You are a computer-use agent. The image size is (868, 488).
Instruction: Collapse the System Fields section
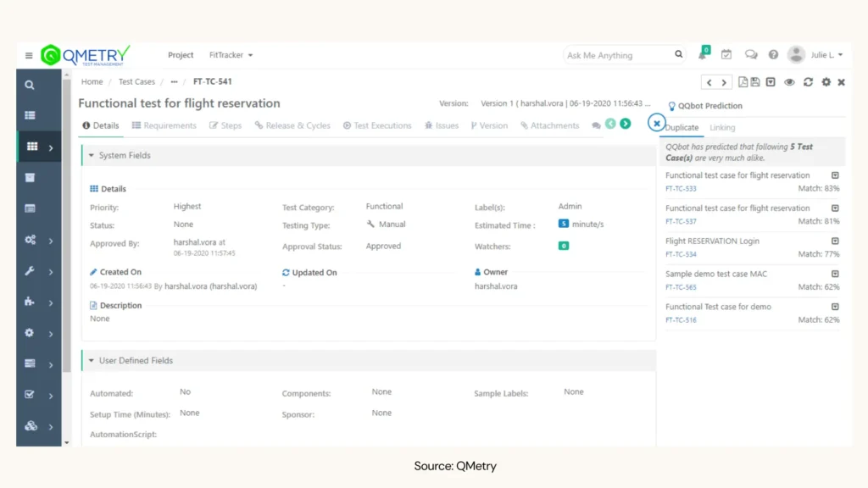point(92,155)
